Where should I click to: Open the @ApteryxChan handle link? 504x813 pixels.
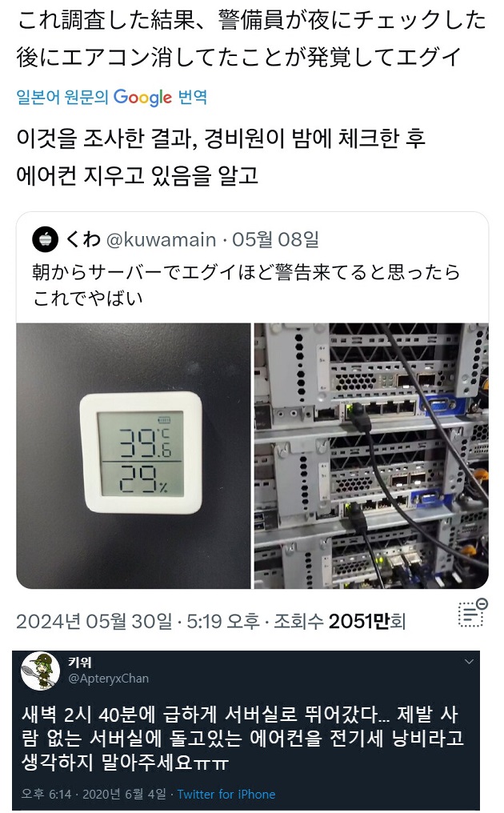108,679
